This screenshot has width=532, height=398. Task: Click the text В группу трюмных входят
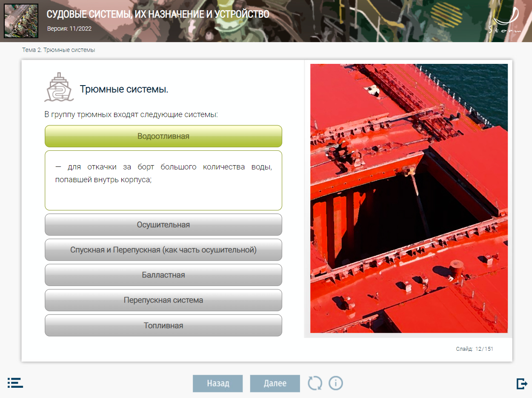pos(131,115)
